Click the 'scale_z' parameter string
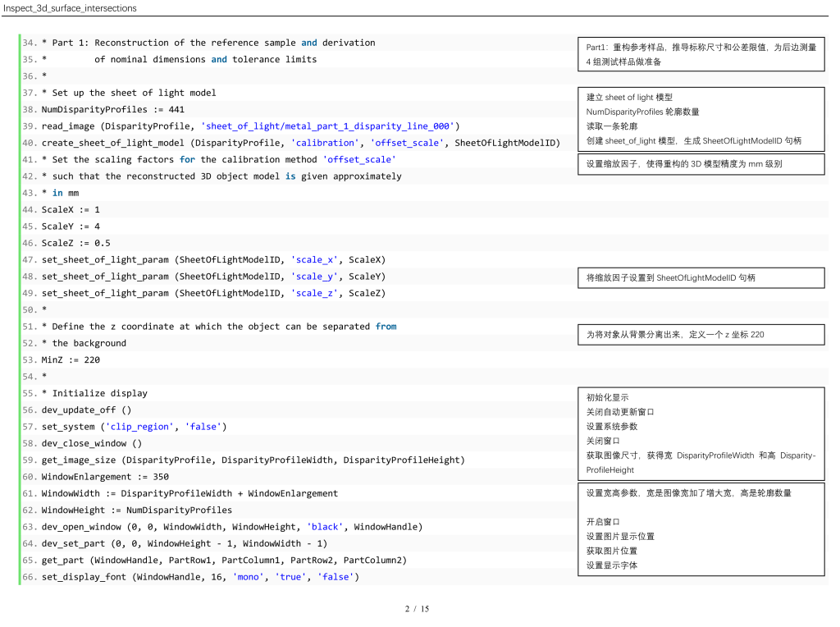 [x=315, y=293]
